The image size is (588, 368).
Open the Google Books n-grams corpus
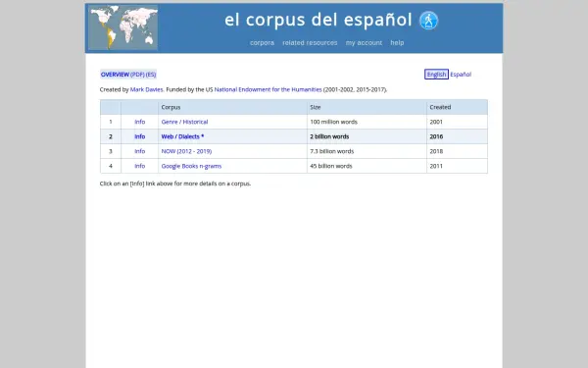[x=191, y=166]
